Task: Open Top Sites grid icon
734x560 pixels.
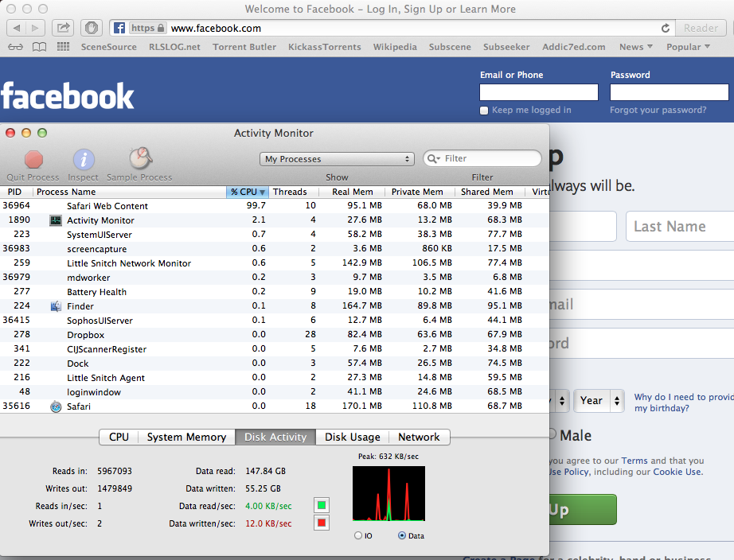Action: click(63, 47)
